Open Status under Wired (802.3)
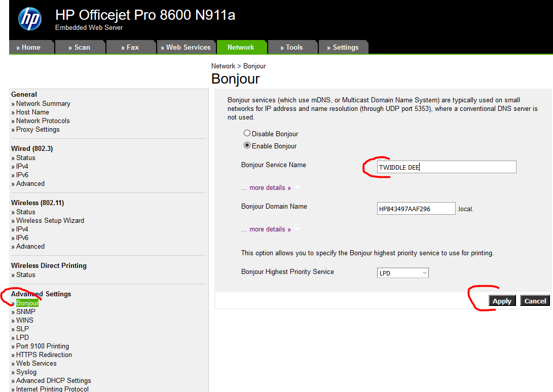The width and height of the screenshot is (553, 392). click(x=26, y=158)
